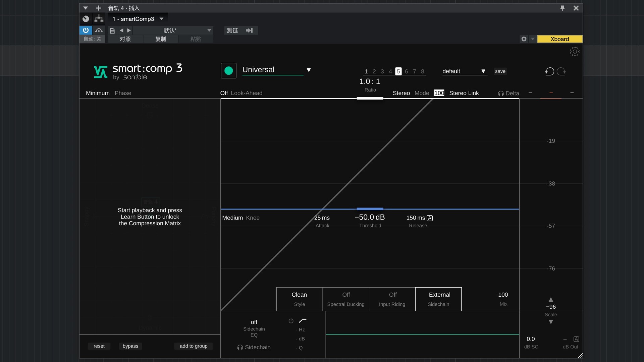Toggle auto release A icon
The height and width of the screenshot is (362, 644).
430,218
